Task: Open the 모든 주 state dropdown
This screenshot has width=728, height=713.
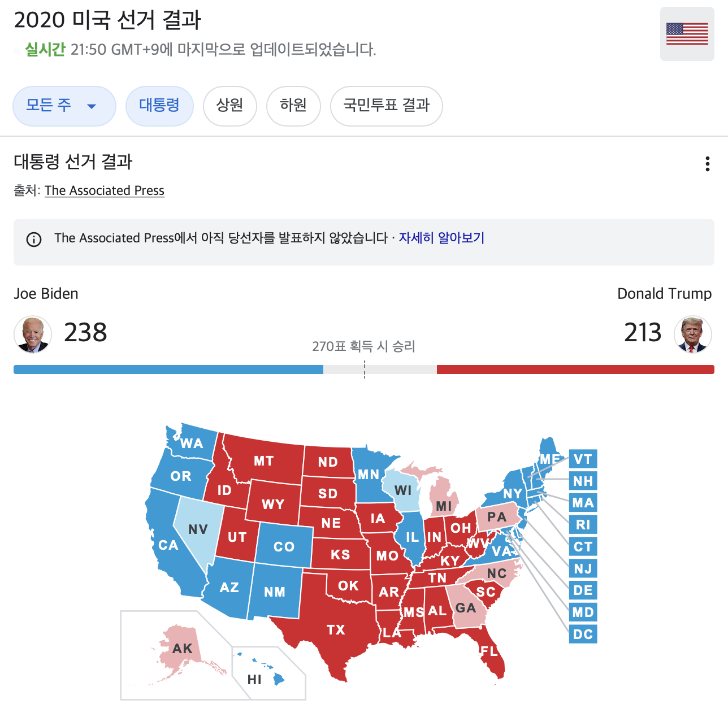Action: [x=64, y=106]
